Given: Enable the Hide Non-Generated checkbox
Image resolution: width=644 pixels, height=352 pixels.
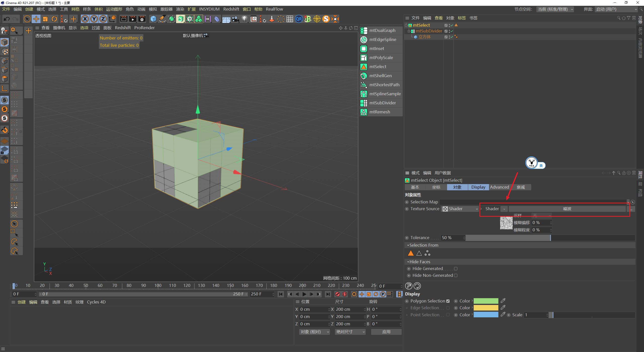Looking at the screenshot, I should click(x=456, y=276).
